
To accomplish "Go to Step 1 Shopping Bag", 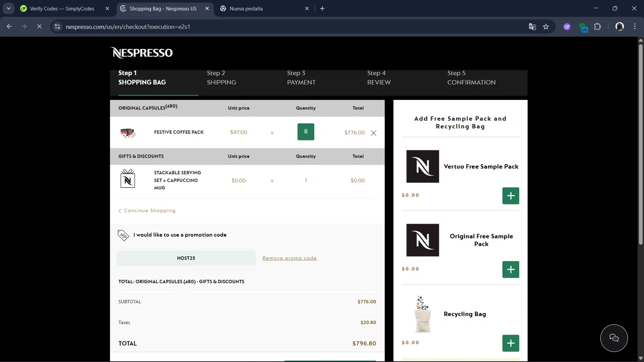I will [142, 78].
